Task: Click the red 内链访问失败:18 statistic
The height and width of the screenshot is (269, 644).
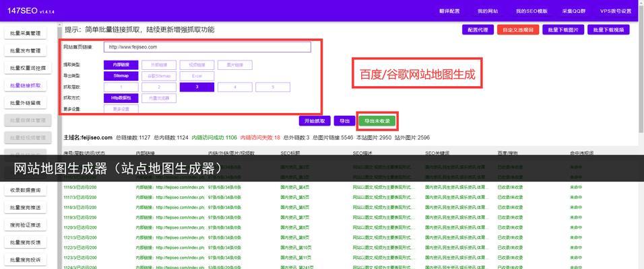Action: (261, 137)
